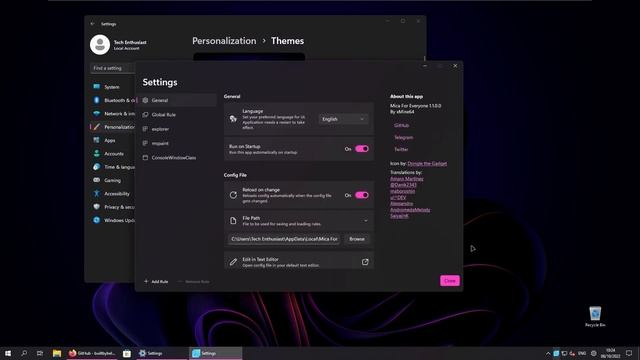640x360 pixels.
Task: Open the notification center icon
Action: [629, 353]
